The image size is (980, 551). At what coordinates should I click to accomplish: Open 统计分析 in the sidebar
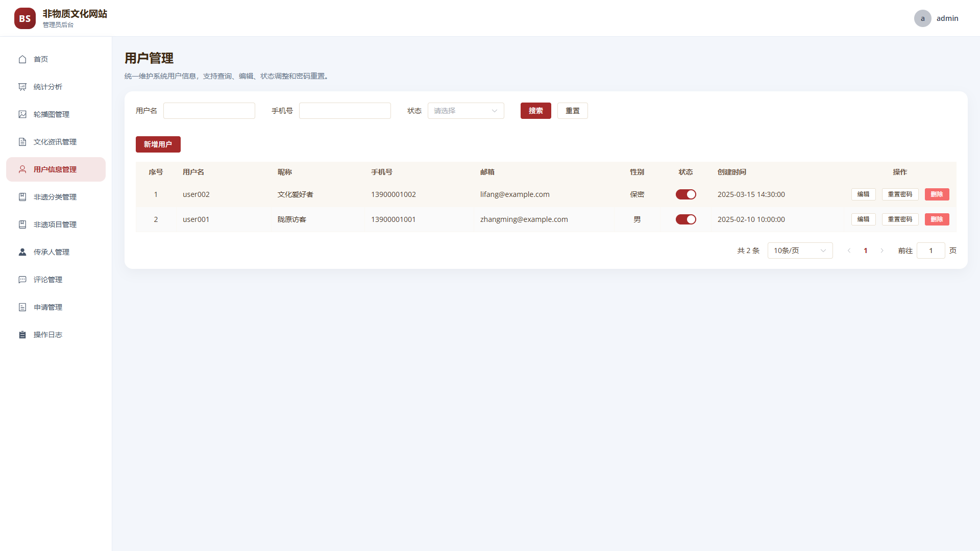[56, 87]
